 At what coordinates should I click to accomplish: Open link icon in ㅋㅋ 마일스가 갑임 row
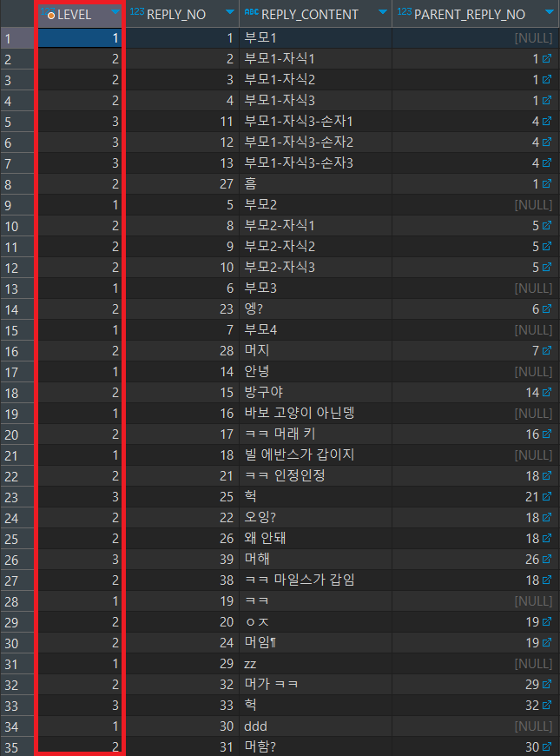click(546, 580)
